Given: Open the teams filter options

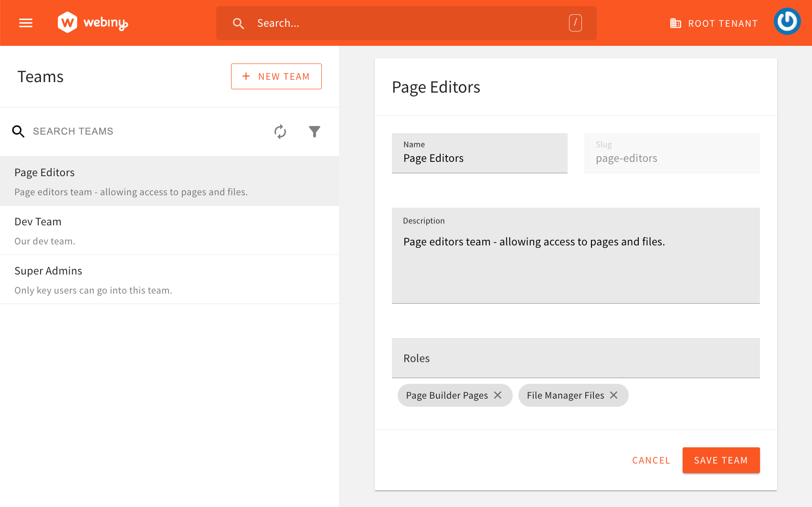Looking at the screenshot, I should (x=314, y=131).
